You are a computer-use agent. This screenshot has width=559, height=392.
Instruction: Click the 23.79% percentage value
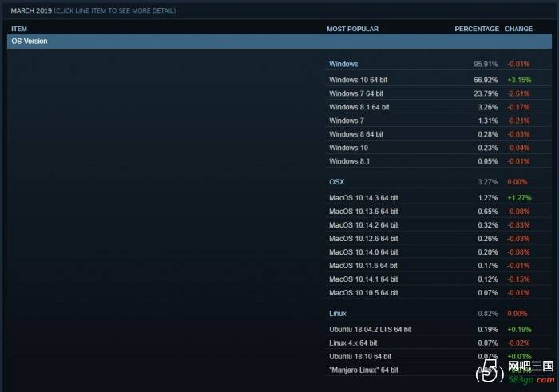coord(486,93)
